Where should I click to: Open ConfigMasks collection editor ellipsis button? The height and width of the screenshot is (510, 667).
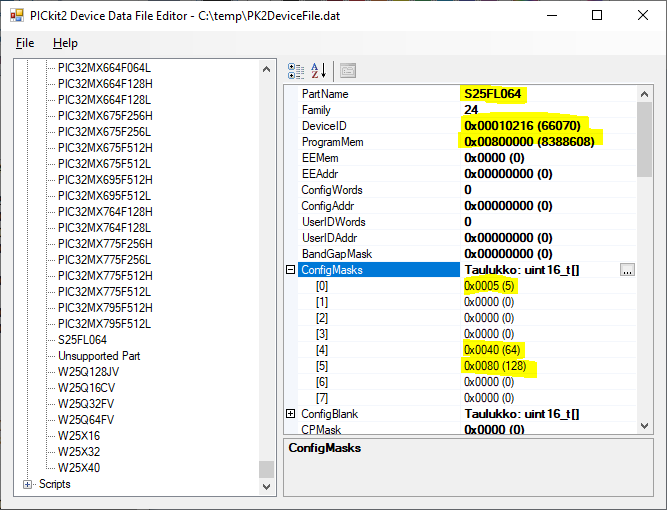point(627,270)
